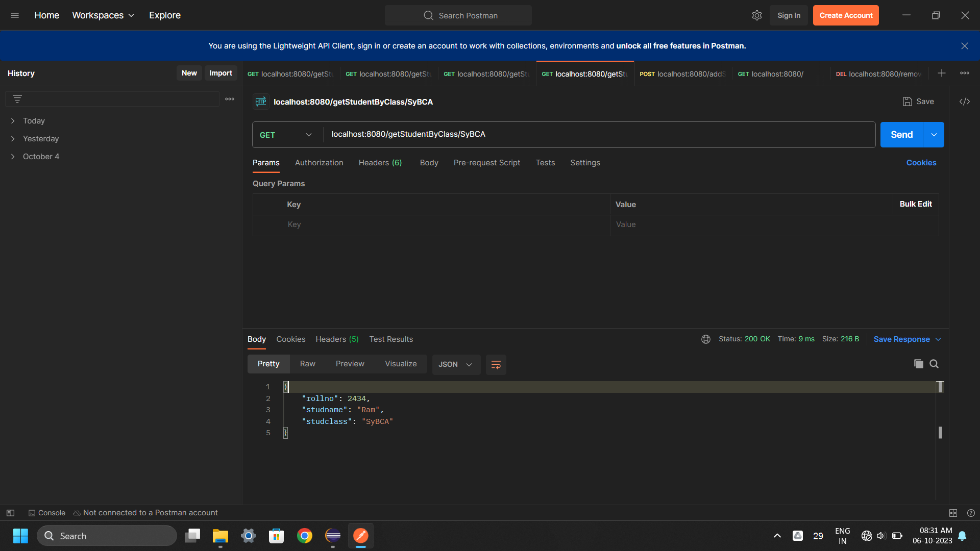Open the JSON format dropdown
This screenshot has height=551, width=980.
[456, 364]
